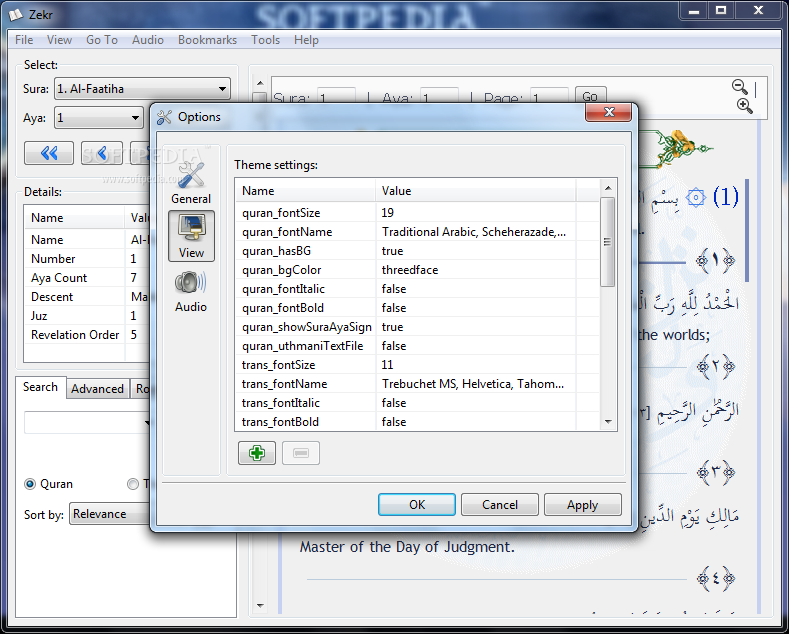
Task: Select the quran_fontItalic setting row
Action: click(x=418, y=289)
